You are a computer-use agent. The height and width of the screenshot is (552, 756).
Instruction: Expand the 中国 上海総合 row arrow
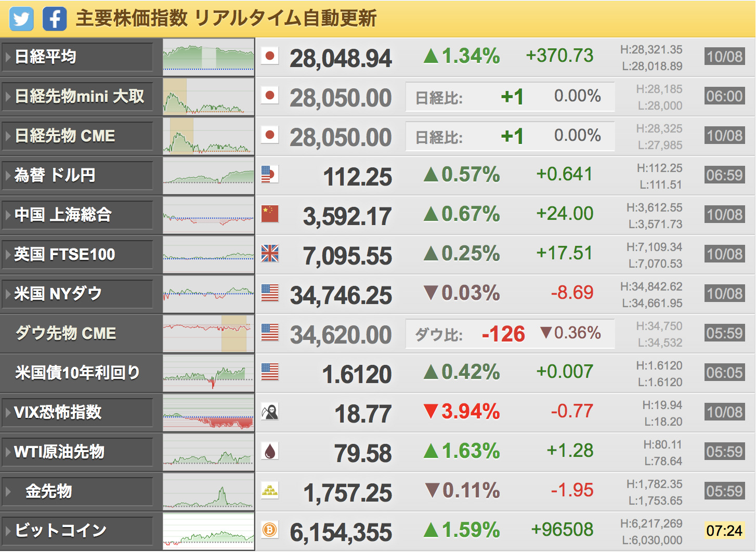tap(8, 215)
